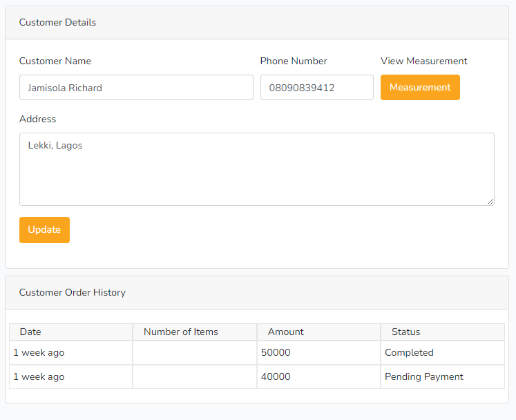This screenshot has height=420, width=516.
Task: Click the Status column header
Action: coord(406,332)
